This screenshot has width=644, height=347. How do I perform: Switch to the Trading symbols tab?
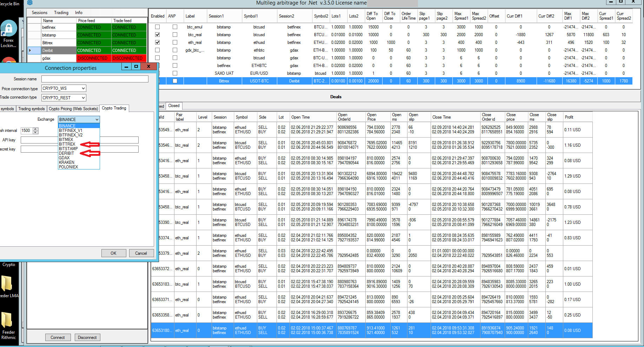(32, 109)
